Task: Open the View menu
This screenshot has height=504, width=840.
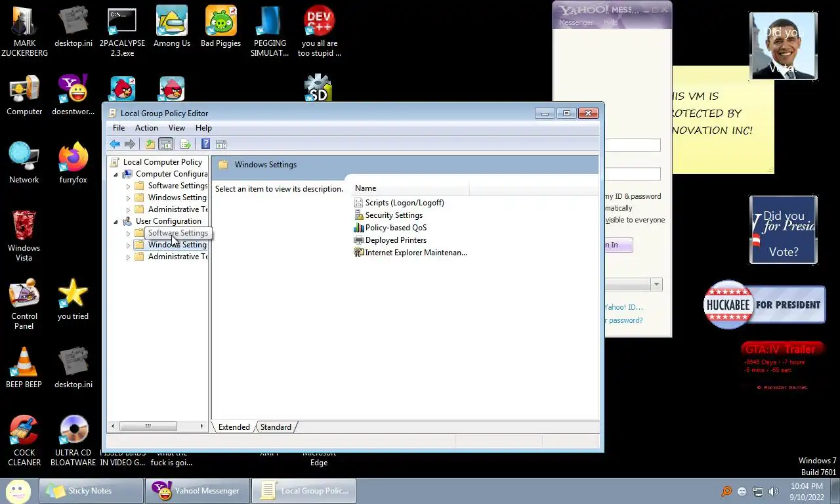Action: coord(177,128)
